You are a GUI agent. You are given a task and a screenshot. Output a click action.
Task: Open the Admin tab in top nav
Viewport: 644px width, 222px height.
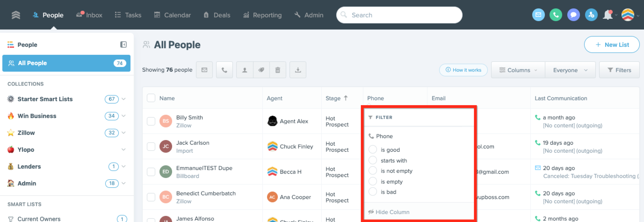tap(309, 15)
